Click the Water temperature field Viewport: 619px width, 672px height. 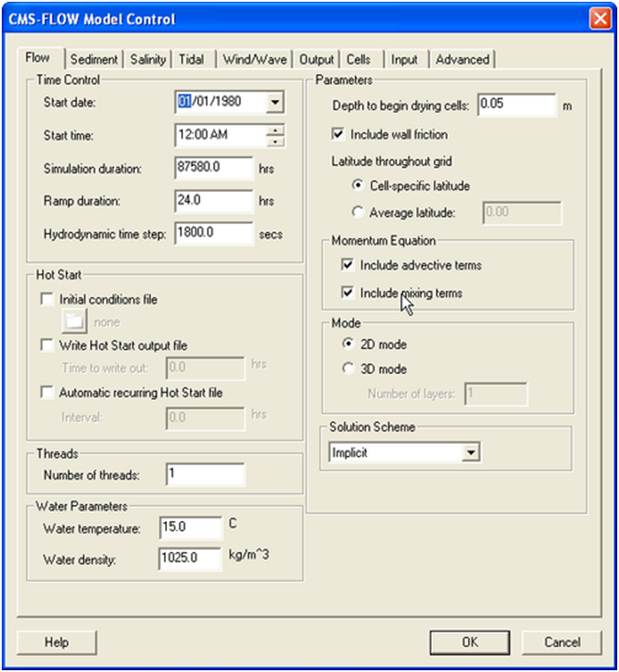click(191, 527)
